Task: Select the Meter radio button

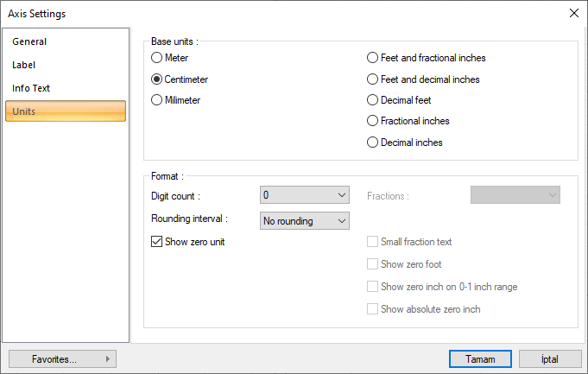Action: [156, 58]
